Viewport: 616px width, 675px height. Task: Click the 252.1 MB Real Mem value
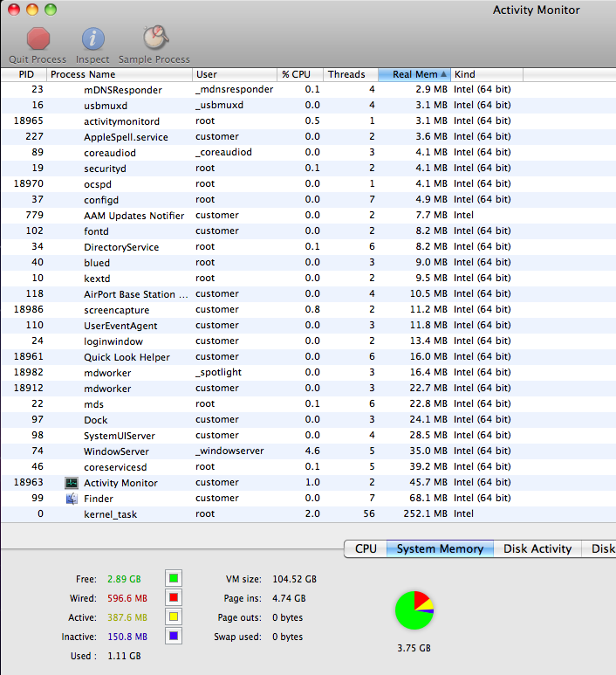click(426, 513)
